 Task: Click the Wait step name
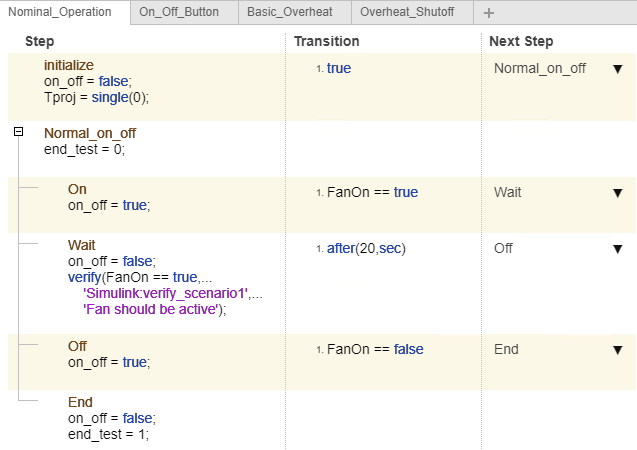pyautogui.click(x=82, y=245)
